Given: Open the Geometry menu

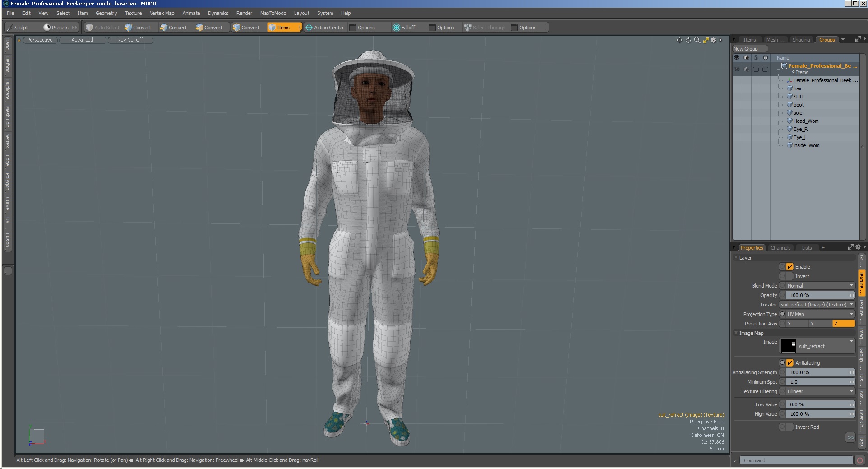Looking at the screenshot, I should click(106, 13).
